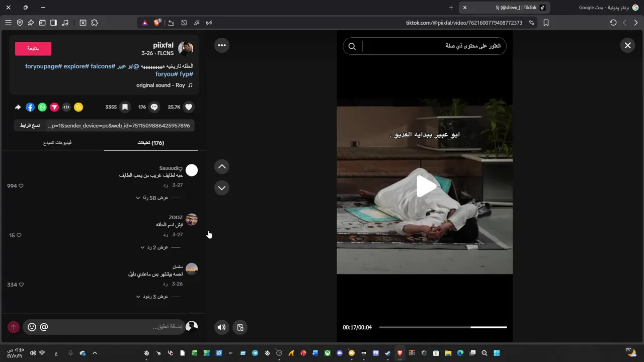Click the original sound - Roy link
Screen dimensions: 644x362
[x=160, y=85]
